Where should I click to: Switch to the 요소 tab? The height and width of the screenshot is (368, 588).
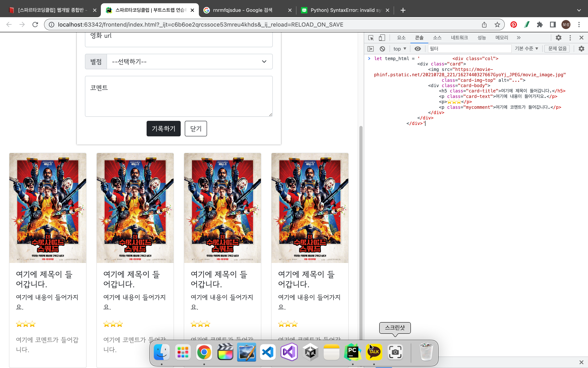coord(401,38)
